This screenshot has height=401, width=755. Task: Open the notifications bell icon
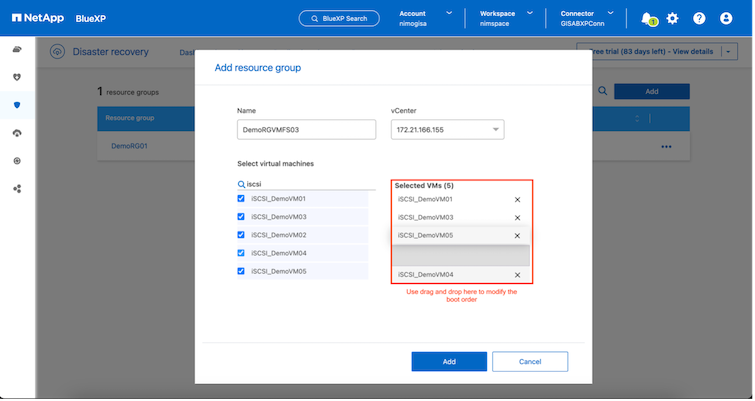[x=647, y=18]
